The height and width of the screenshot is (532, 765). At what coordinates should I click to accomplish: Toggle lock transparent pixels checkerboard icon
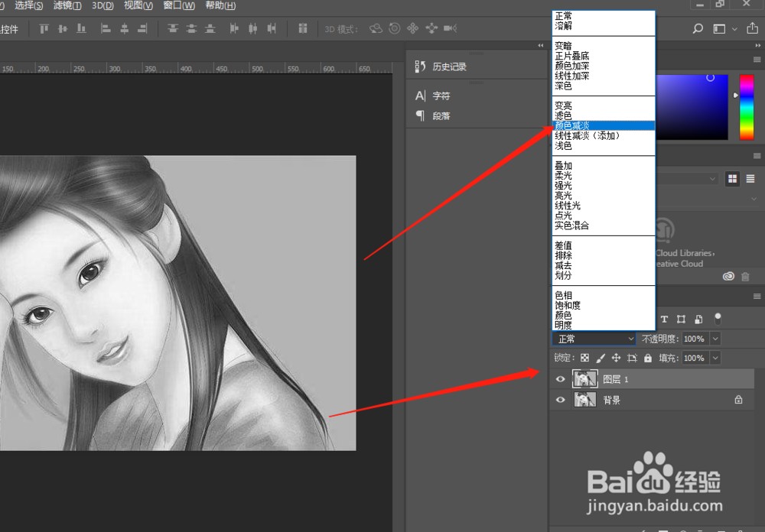[584, 358]
